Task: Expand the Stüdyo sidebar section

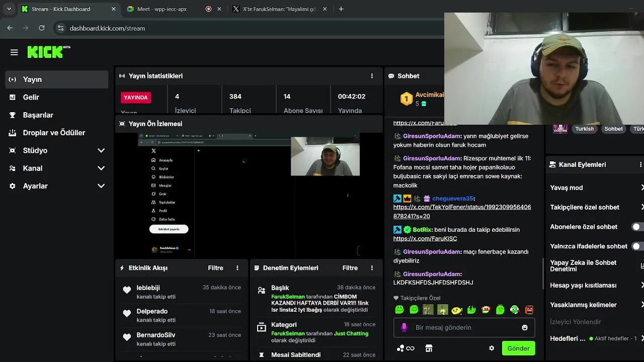Action: coord(101,150)
